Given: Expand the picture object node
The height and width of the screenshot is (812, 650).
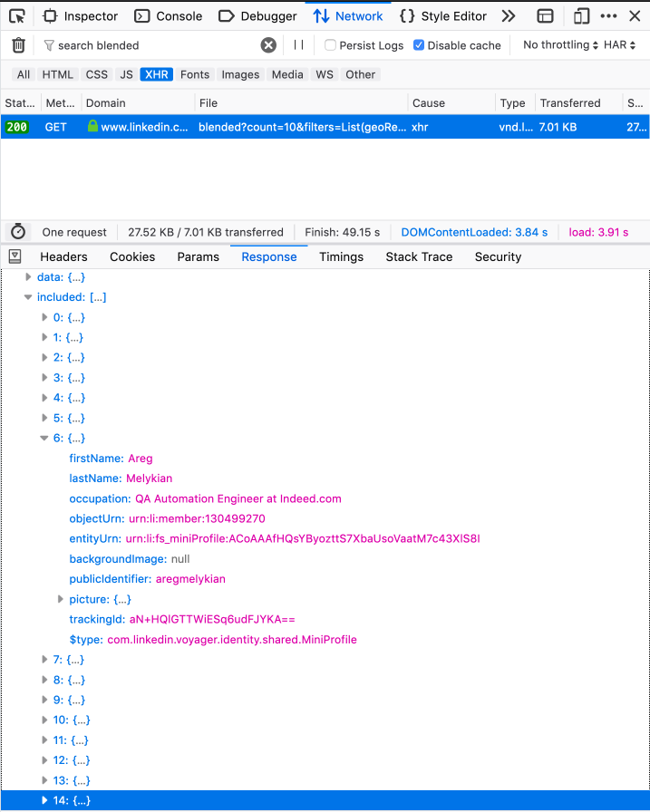Looking at the screenshot, I should (61, 599).
